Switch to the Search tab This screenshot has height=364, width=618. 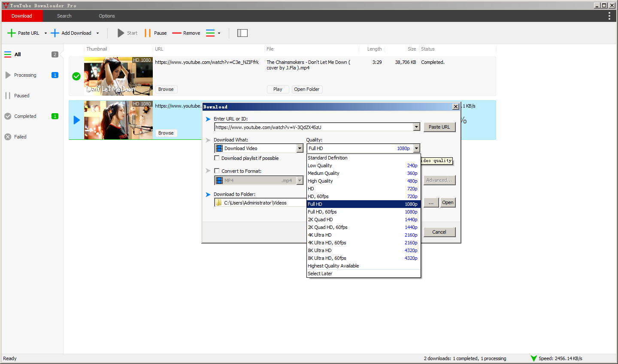tap(64, 16)
